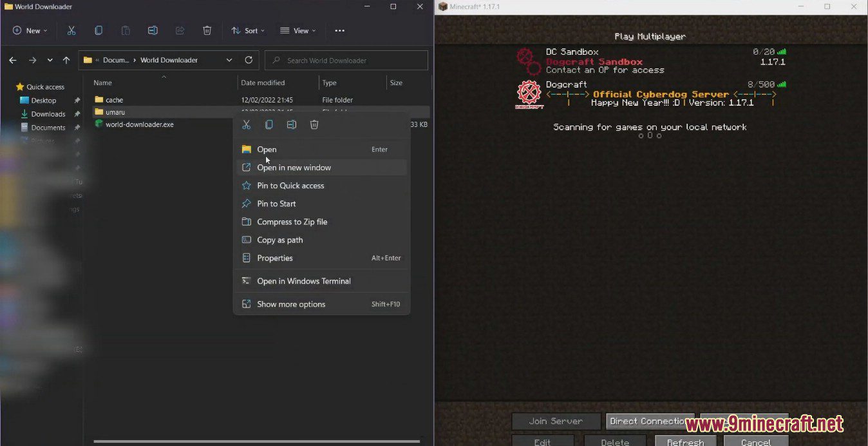Screen dimensions: 868x446
Task: Click the Join Server button in Minecraft
Action: tap(556, 421)
